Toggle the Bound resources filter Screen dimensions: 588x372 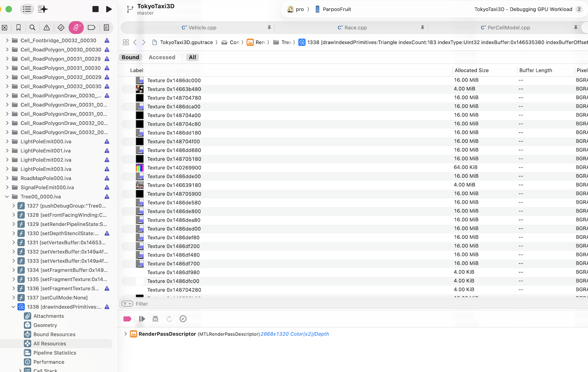(130, 57)
